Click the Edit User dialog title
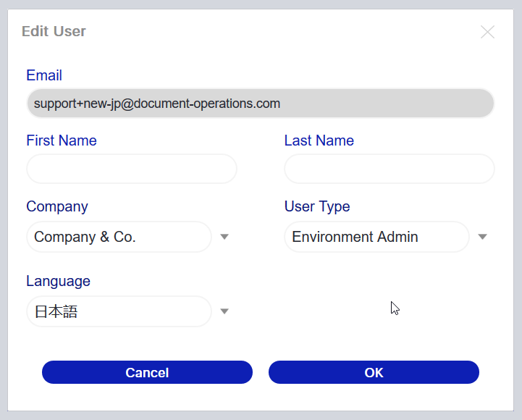The width and height of the screenshot is (522, 420). tap(54, 31)
